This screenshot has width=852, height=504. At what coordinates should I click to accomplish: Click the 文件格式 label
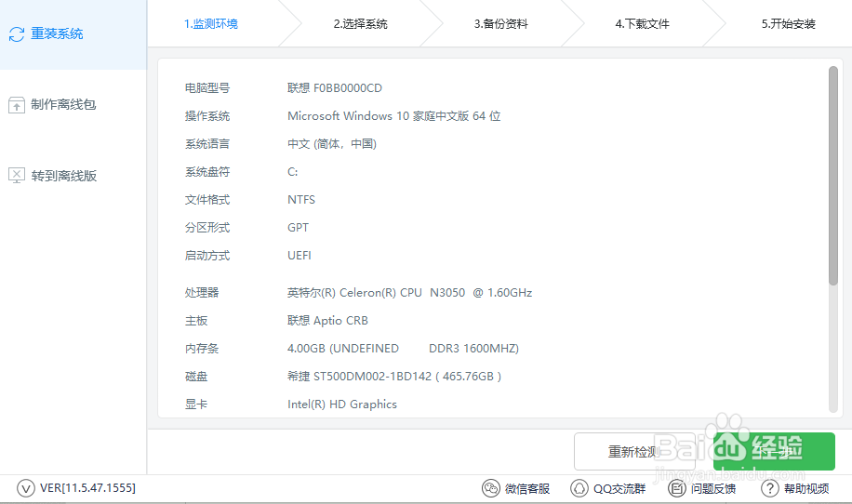coord(207,200)
